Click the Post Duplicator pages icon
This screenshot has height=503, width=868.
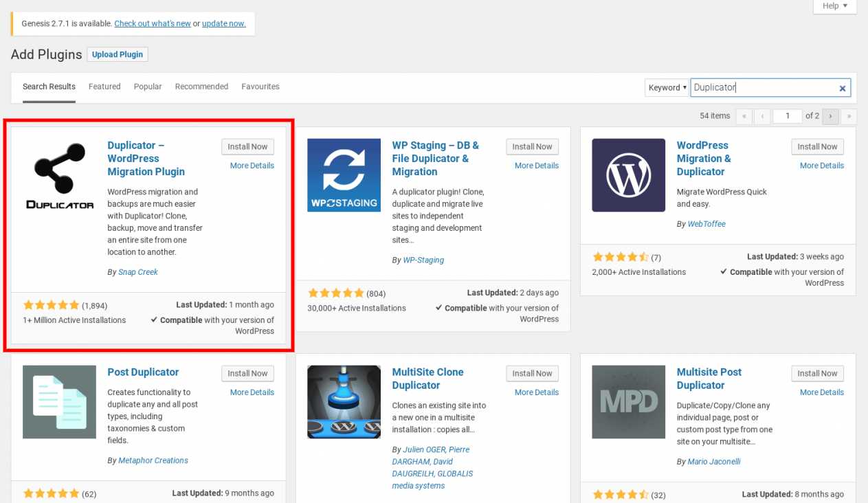click(59, 401)
